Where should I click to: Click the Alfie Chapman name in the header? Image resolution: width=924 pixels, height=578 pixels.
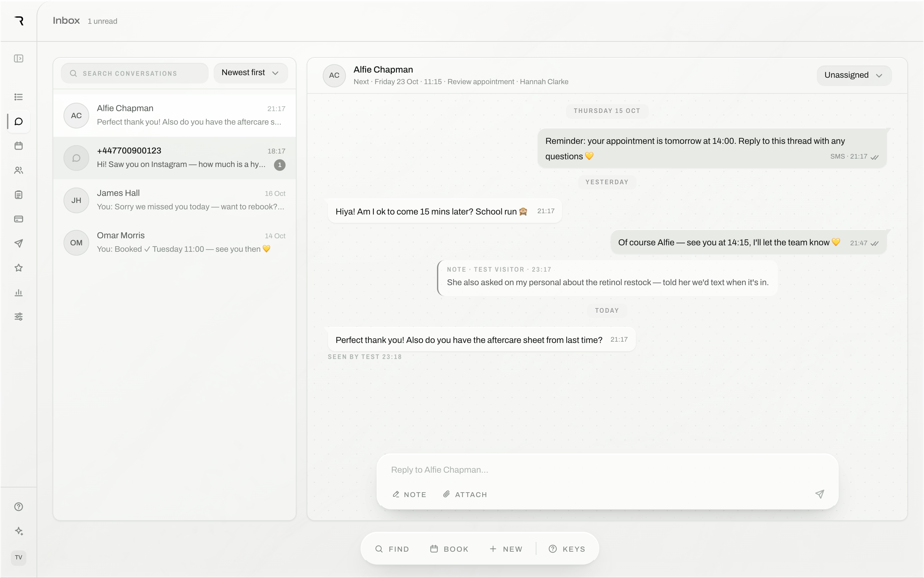click(x=383, y=70)
